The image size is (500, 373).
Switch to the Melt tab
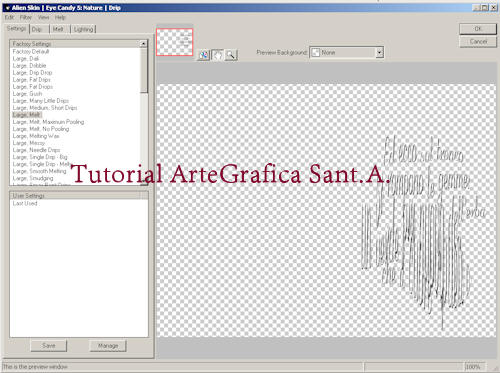point(60,29)
